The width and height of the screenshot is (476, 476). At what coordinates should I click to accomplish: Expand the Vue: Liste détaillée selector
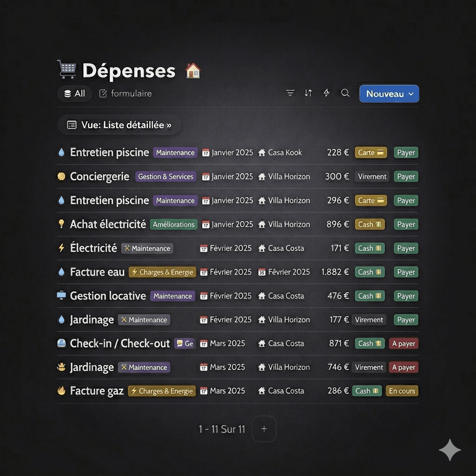pos(119,125)
